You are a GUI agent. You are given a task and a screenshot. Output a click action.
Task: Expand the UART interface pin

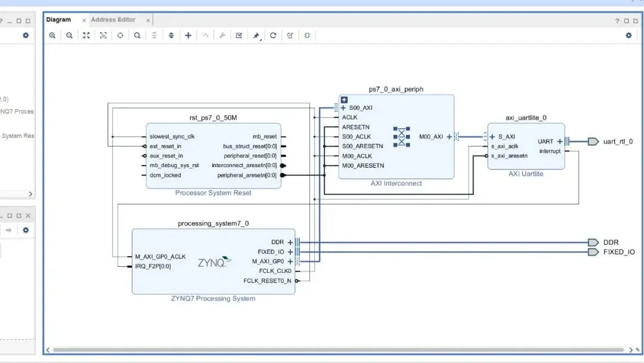click(x=560, y=141)
